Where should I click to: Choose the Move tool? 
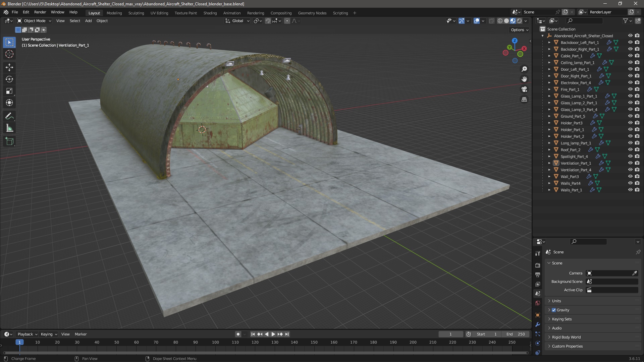[x=9, y=67]
